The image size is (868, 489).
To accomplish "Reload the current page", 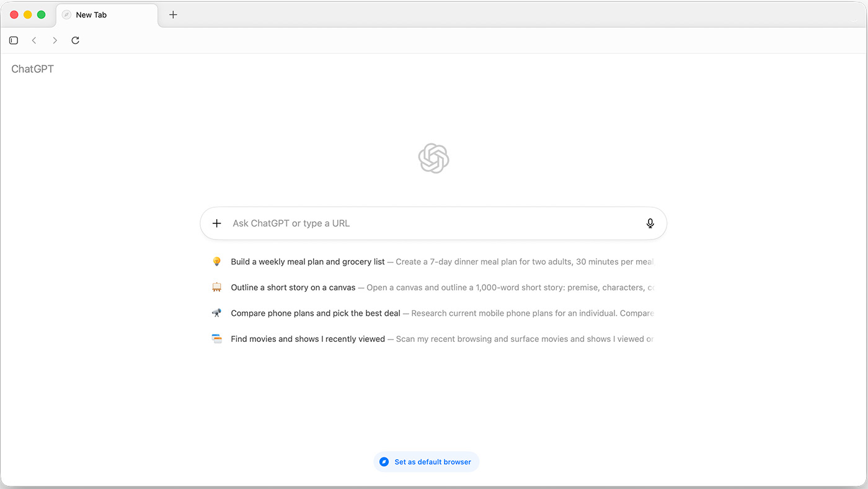I will [75, 40].
